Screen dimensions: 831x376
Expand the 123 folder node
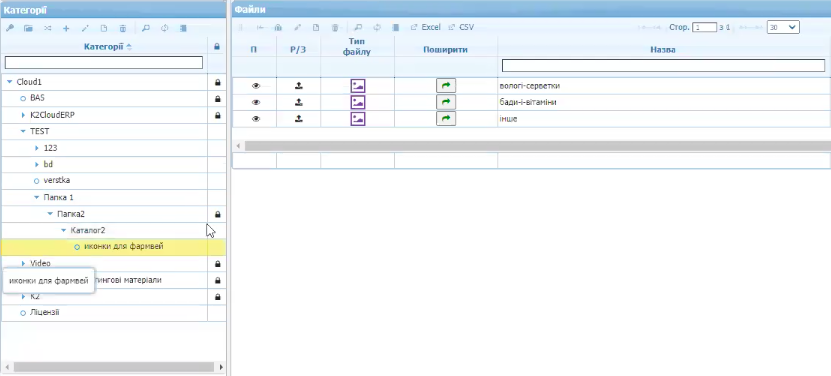tap(37, 148)
